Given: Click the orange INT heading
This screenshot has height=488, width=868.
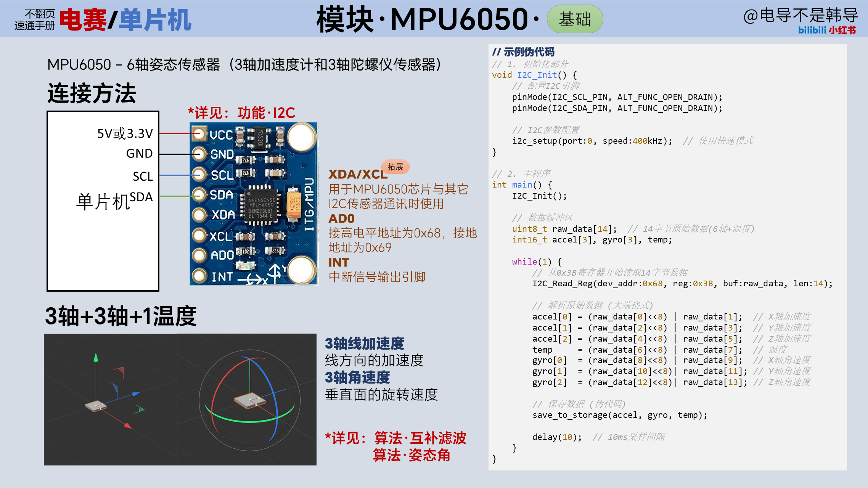Looking at the screenshot, I should coord(339,262).
